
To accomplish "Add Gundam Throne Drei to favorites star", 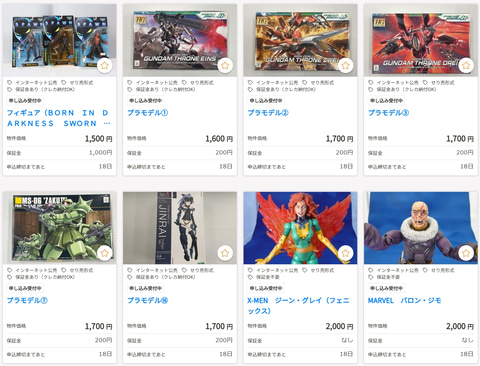I will click(x=466, y=65).
